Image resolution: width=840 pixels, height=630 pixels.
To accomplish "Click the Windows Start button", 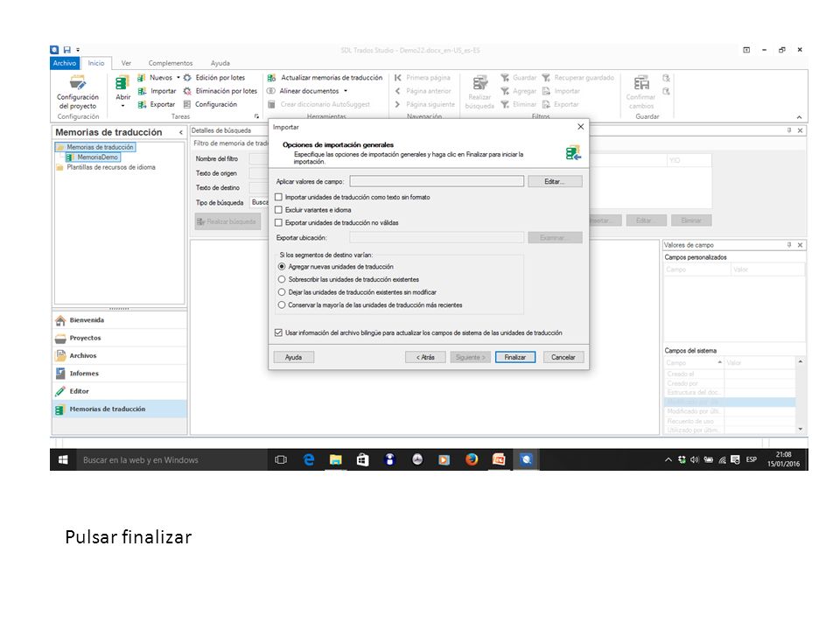I will click(63, 459).
